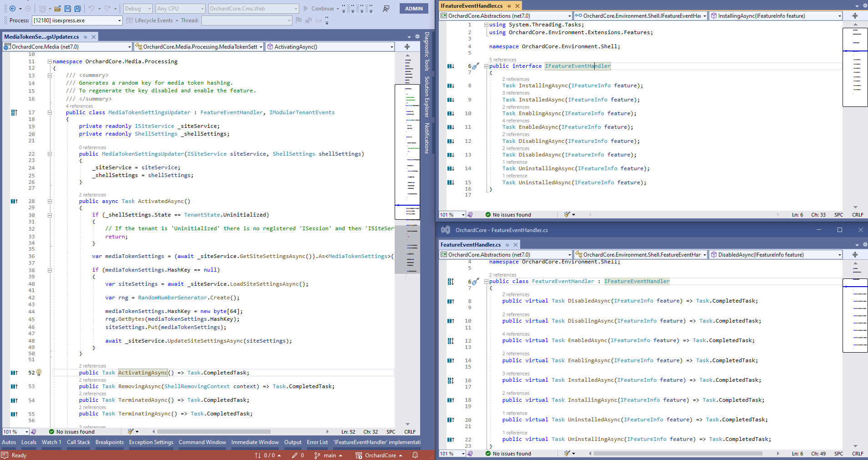This screenshot has width=868, height=460.
Task: Open notifications bell in status bar
Action: pyautogui.click(x=415, y=455)
